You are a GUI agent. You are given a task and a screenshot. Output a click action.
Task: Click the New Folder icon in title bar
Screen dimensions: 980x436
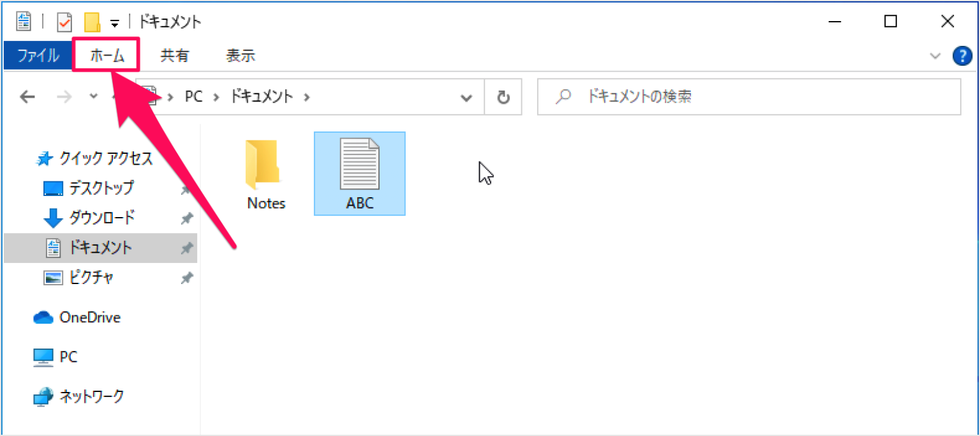tap(92, 22)
